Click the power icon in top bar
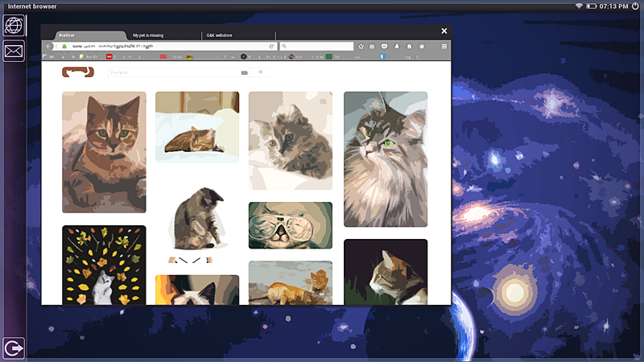The image size is (644, 362). pyautogui.click(x=635, y=6)
